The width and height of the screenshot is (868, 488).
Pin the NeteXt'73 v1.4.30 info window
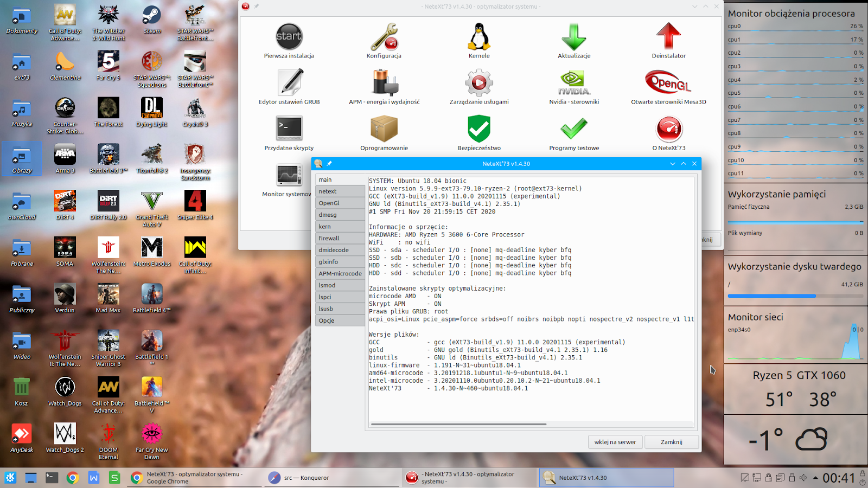click(329, 163)
